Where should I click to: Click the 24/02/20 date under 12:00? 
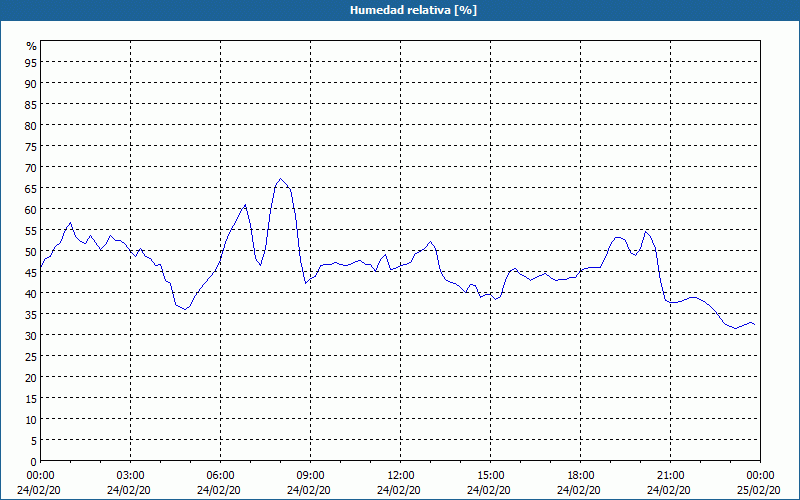coord(399,490)
